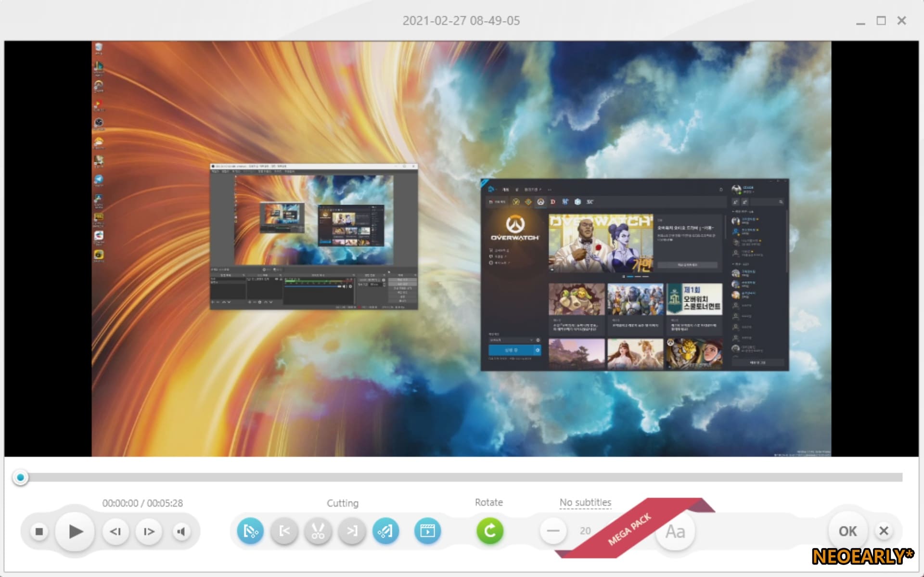Click the end selection cutting icon
The image size is (924, 577).
pyautogui.click(x=385, y=531)
